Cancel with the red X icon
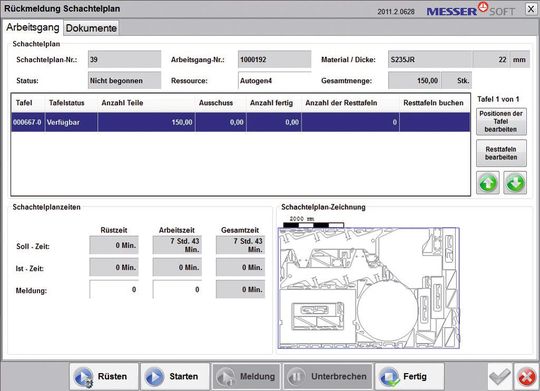Screen dimensions: 540x391 click(527, 377)
